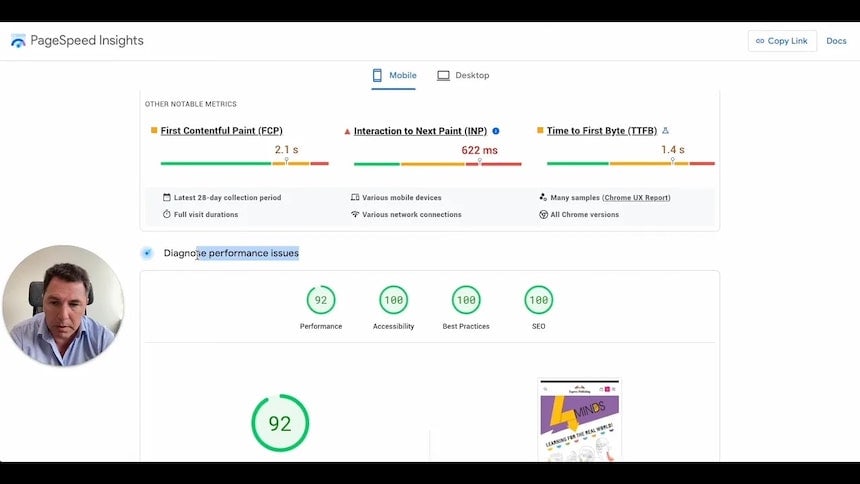
Task: Click the OTHER NOTABLE METRICS heading
Action: click(191, 104)
